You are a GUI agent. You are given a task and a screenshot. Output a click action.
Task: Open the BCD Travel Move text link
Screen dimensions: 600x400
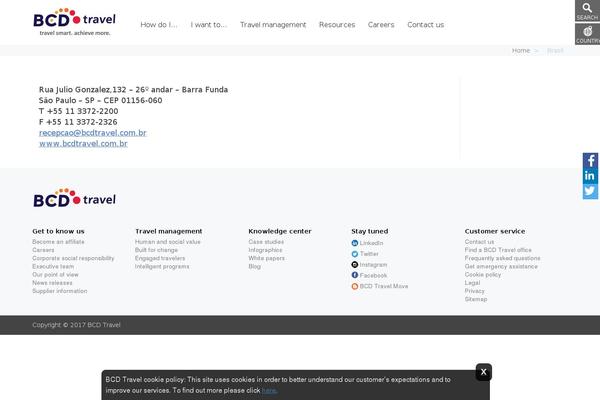click(x=384, y=286)
